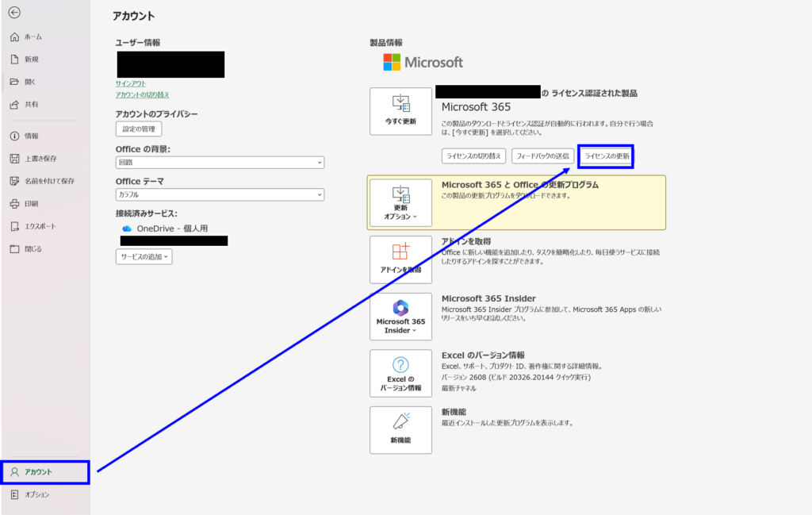The height and width of the screenshot is (515, 812).
Task: Open the 更新オプション dropdown tile
Action: click(400, 203)
